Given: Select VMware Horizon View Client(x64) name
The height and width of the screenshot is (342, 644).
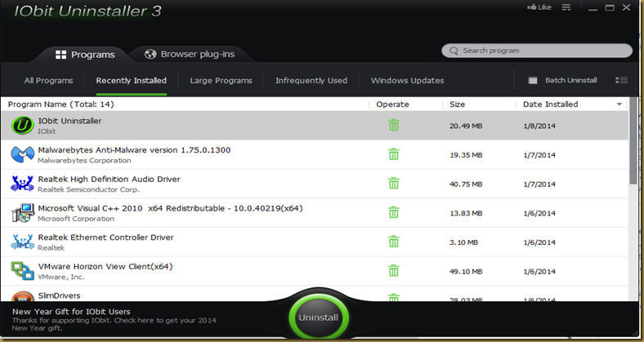Looking at the screenshot, I should point(105,267).
